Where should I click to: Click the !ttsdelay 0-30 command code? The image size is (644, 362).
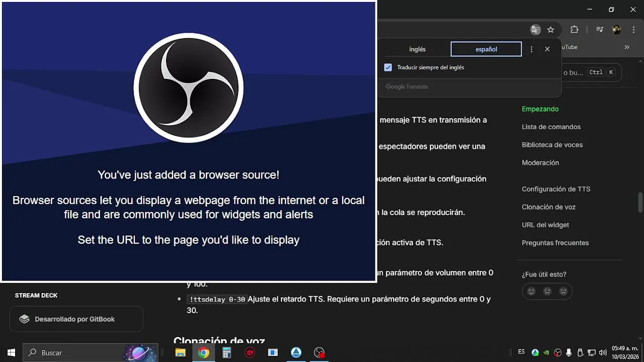click(217, 300)
